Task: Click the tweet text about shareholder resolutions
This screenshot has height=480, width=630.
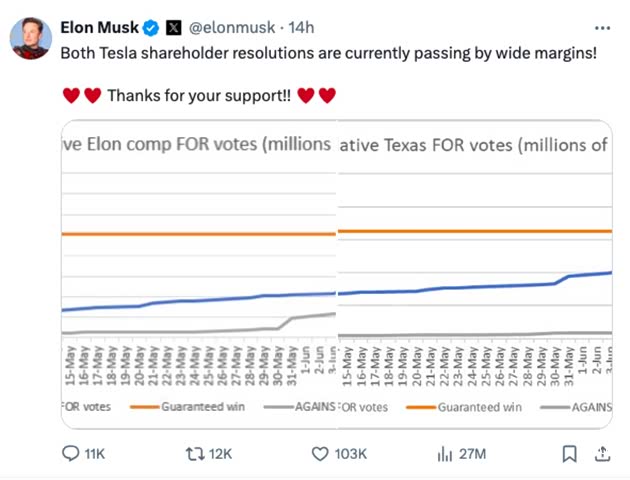Action: (328, 52)
